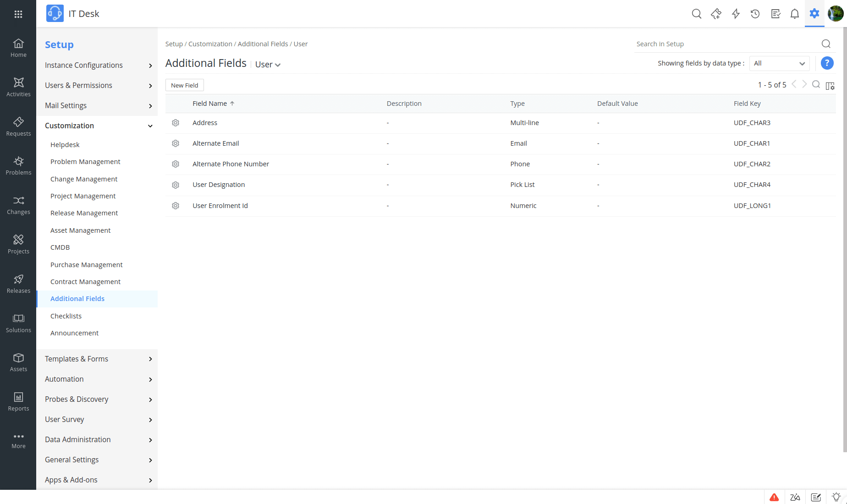Viewport: 847px width, 504px height.
Task: Show More modules in left navigation
Action: [18, 441]
